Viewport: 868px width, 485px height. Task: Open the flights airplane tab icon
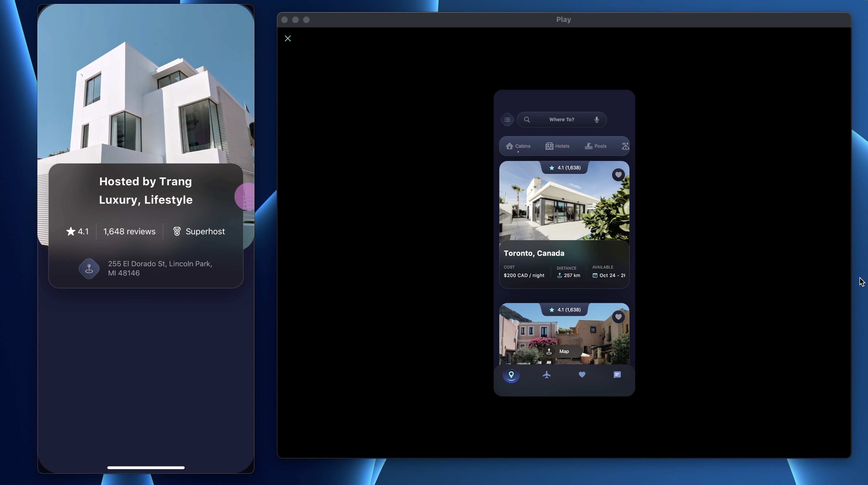point(547,375)
